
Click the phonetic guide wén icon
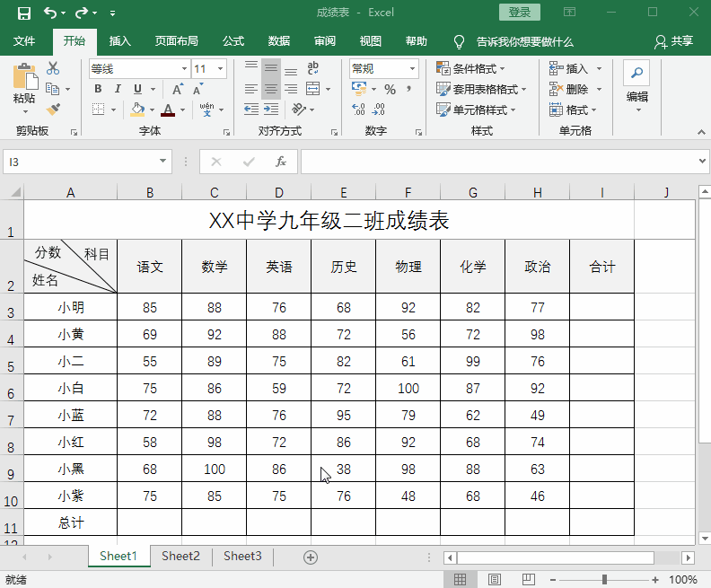pyautogui.click(x=206, y=110)
